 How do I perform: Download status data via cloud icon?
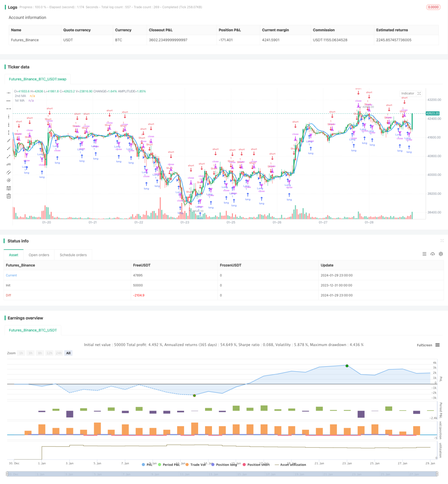point(432,254)
